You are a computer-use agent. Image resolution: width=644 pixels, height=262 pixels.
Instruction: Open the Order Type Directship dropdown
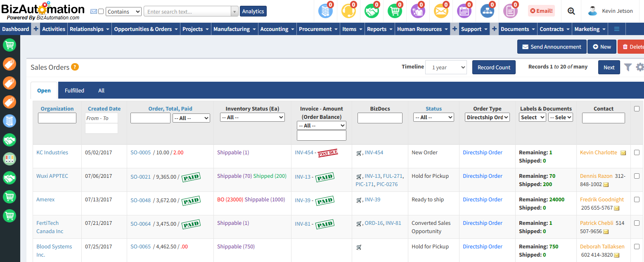coord(487,117)
